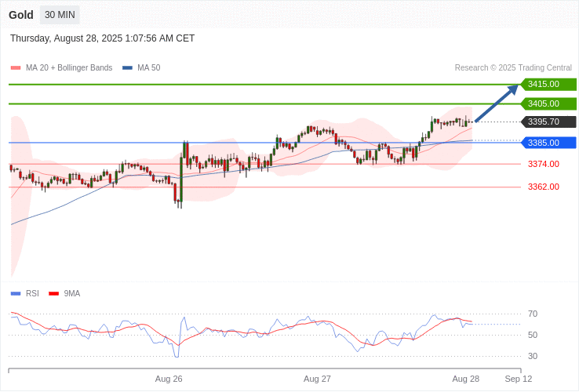Click the 3395.70 current price tag
Viewport: 579px width, 392px height.
(x=548, y=122)
